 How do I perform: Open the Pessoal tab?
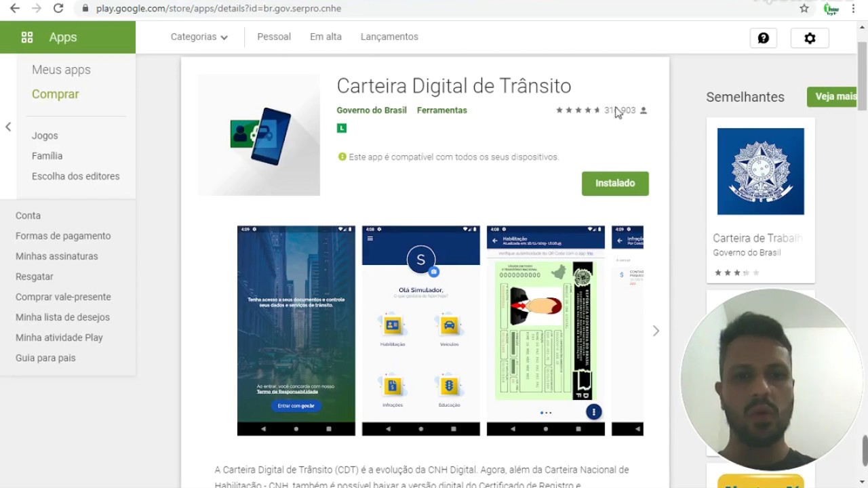click(x=274, y=37)
